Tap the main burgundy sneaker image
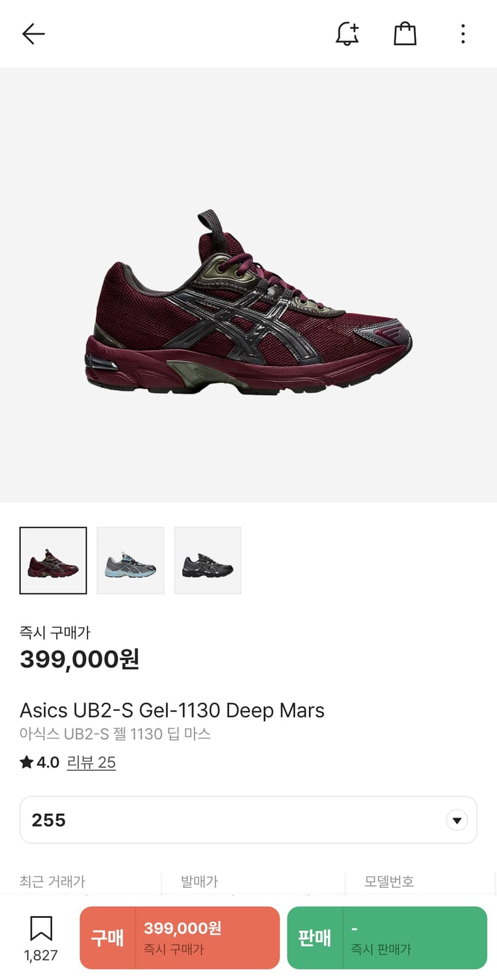Viewport: 497px width, 980px height. [x=248, y=302]
